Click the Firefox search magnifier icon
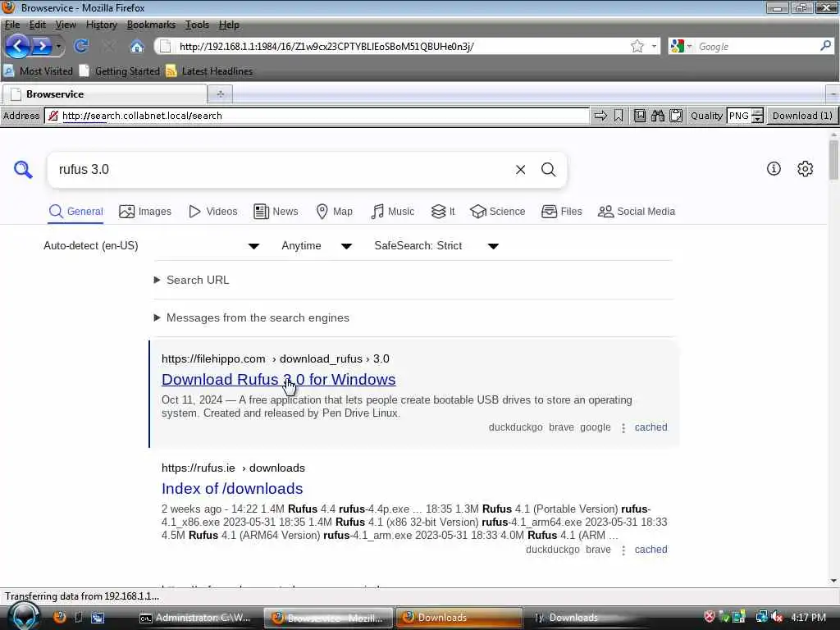The width and height of the screenshot is (840, 630). (x=825, y=46)
